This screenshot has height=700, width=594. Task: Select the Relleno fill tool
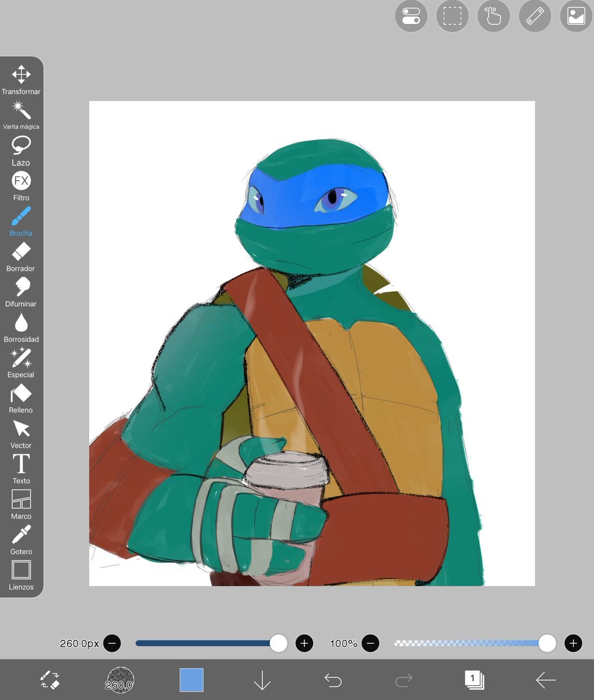click(21, 398)
